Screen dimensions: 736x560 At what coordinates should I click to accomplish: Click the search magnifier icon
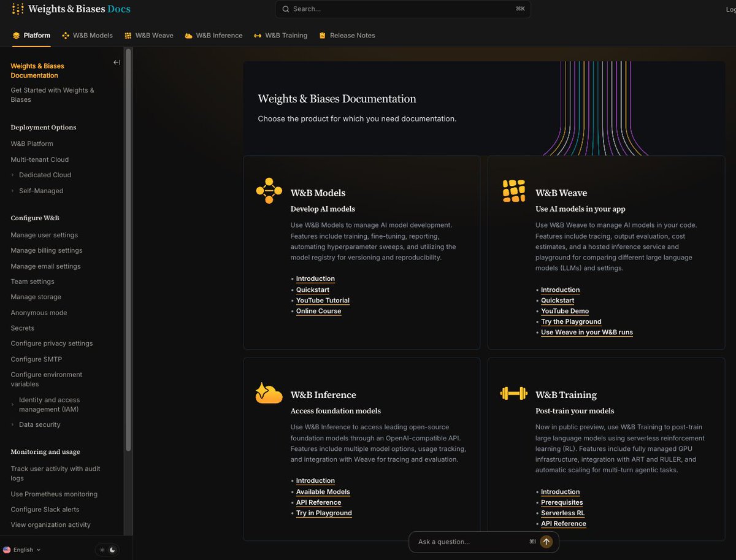286,9
